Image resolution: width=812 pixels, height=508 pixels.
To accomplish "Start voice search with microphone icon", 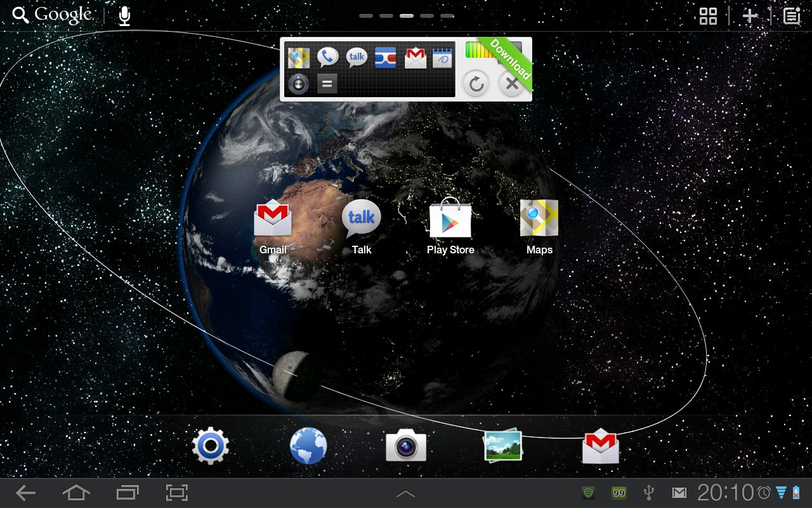I will coord(125,16).
